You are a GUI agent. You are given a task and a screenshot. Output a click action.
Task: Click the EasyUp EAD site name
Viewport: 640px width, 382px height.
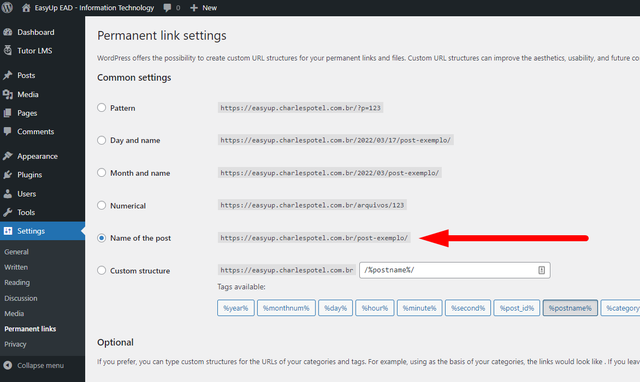(94, 8)
